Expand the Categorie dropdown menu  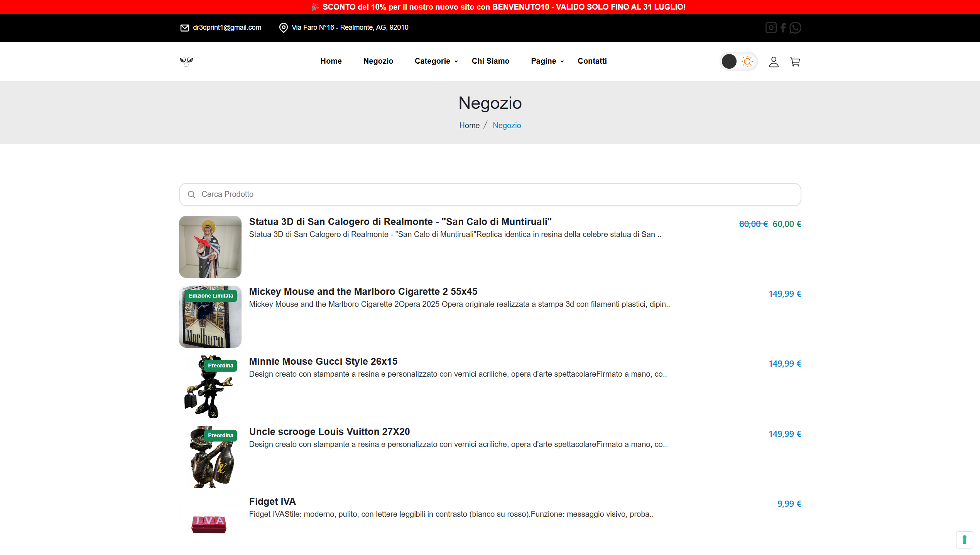436,61
